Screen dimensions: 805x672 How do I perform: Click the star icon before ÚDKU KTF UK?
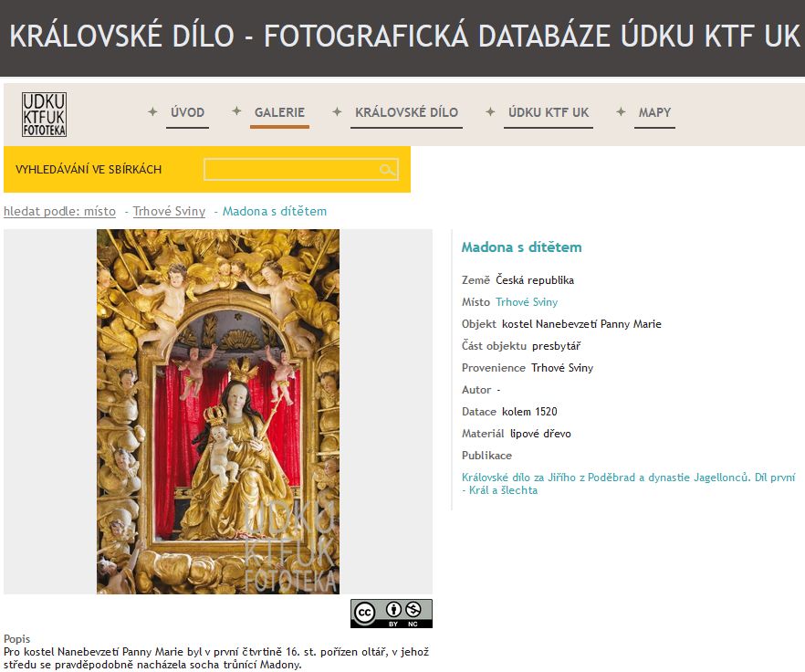coord(490,111)
